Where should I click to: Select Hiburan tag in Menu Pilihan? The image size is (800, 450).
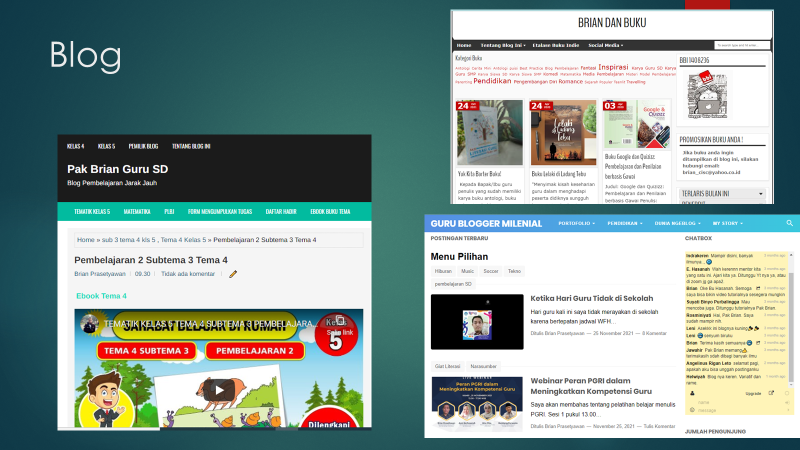(443, 271)
